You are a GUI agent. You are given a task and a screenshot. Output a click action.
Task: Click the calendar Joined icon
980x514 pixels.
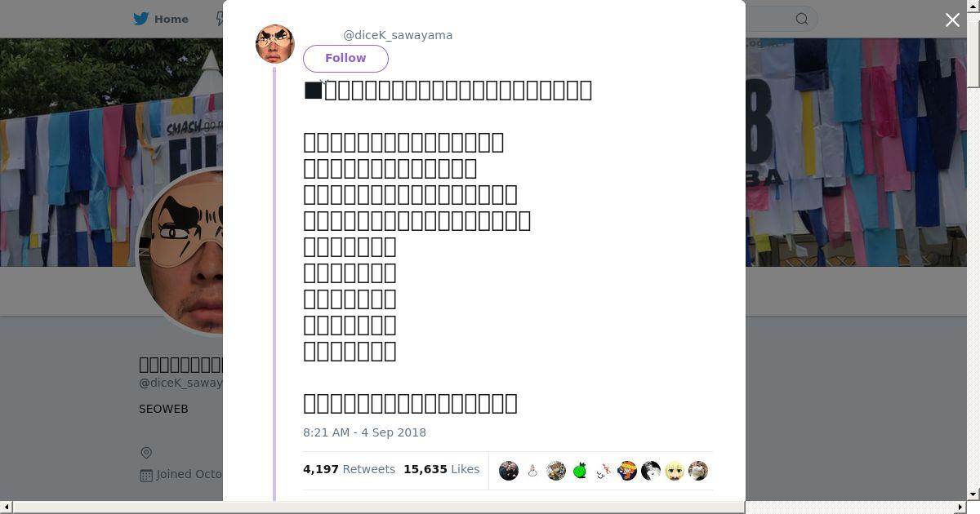(146, 475)
